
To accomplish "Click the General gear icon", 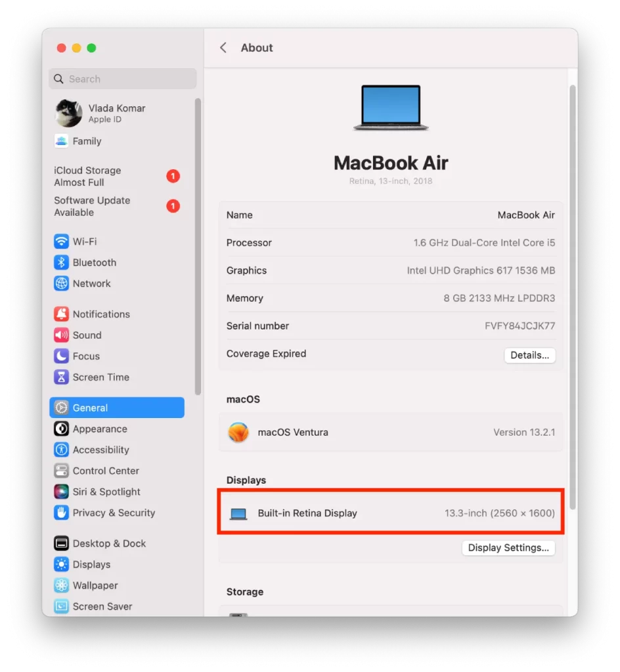I will pyautogui.click(x=61, y=408).
